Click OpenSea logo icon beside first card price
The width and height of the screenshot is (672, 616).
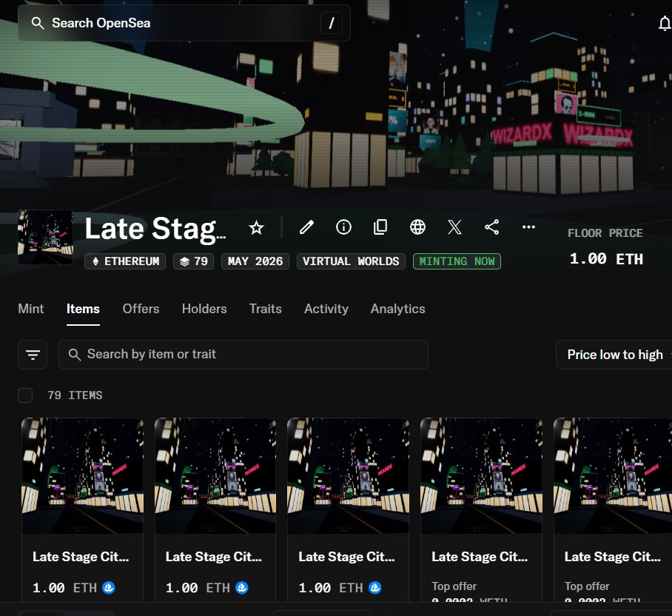(x=109, y=587)
